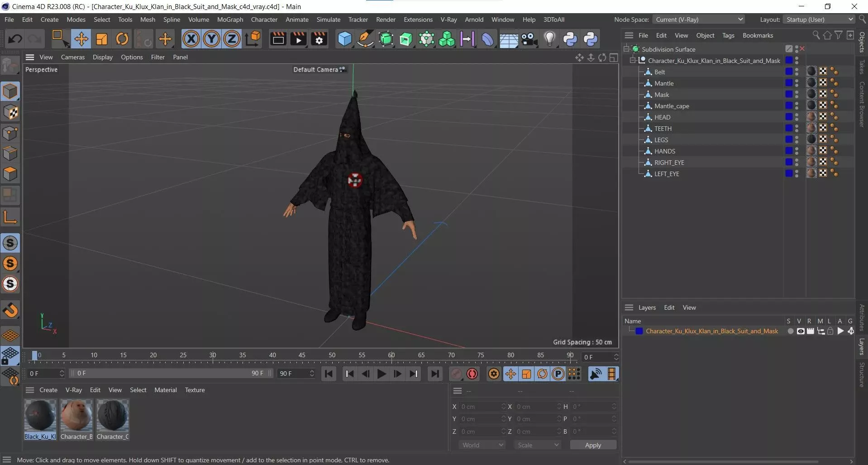
Task: Click the Bend deformer icon
Action: (488, 39)
